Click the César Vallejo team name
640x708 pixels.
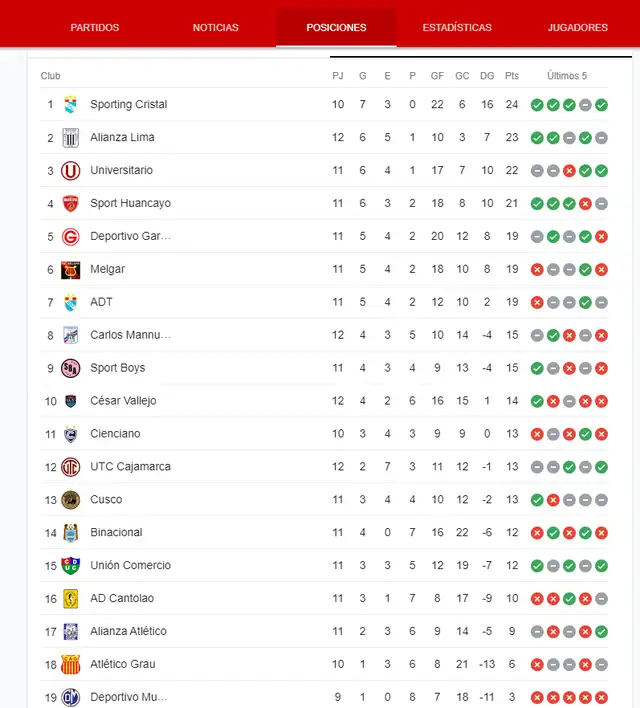point(123,401)
